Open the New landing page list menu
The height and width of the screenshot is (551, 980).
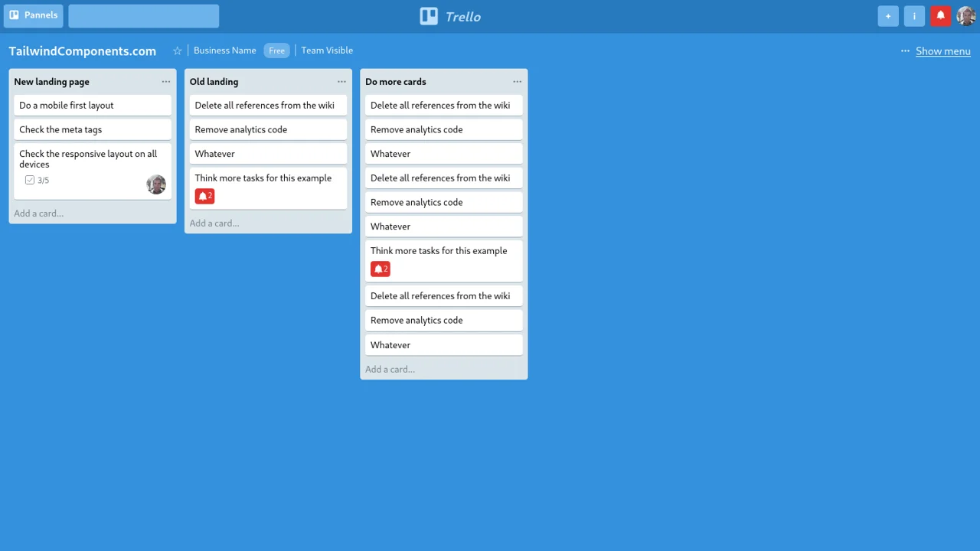click(165, 81)
